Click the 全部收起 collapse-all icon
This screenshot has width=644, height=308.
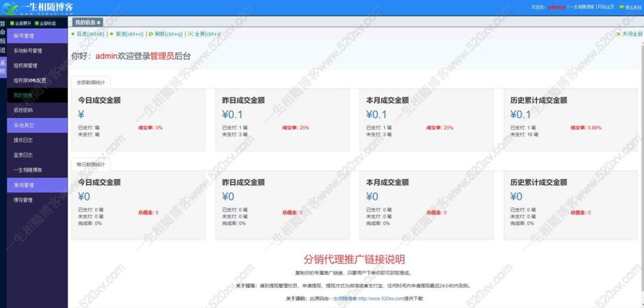coord(36,23)
